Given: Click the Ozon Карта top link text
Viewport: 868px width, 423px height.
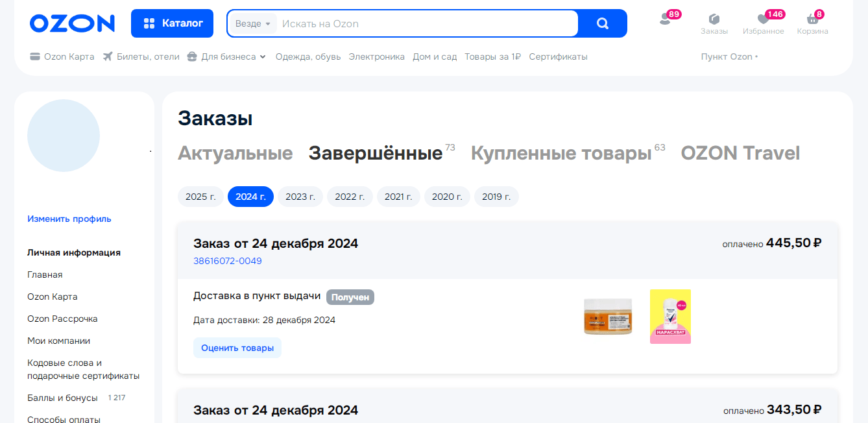Looking at the screenshot, I should click(69, 56).
